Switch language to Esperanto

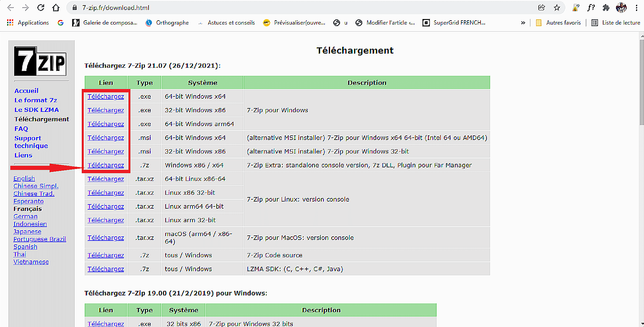click(28, 201)
